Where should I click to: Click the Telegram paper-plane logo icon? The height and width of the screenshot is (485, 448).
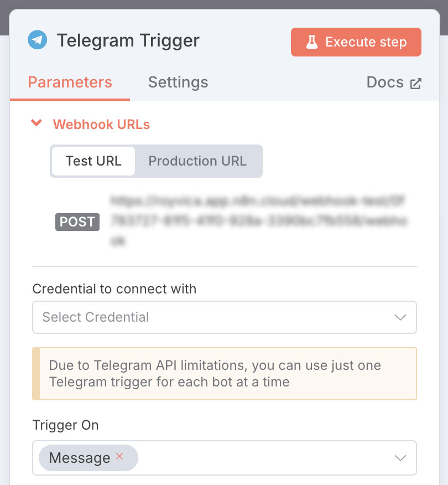(38, 40)
